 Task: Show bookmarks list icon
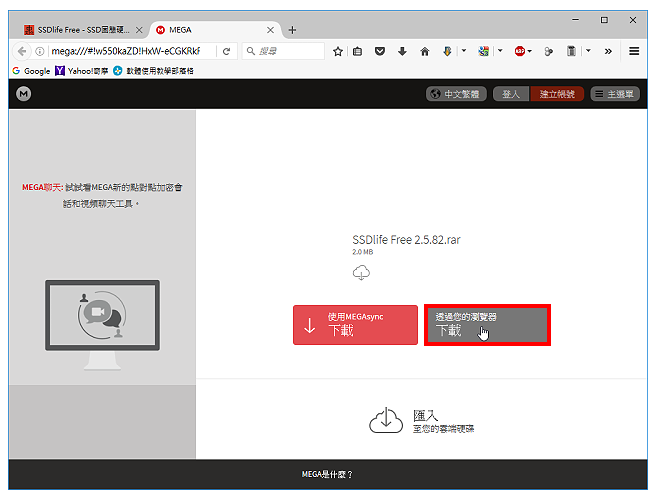tap(357, 51)
